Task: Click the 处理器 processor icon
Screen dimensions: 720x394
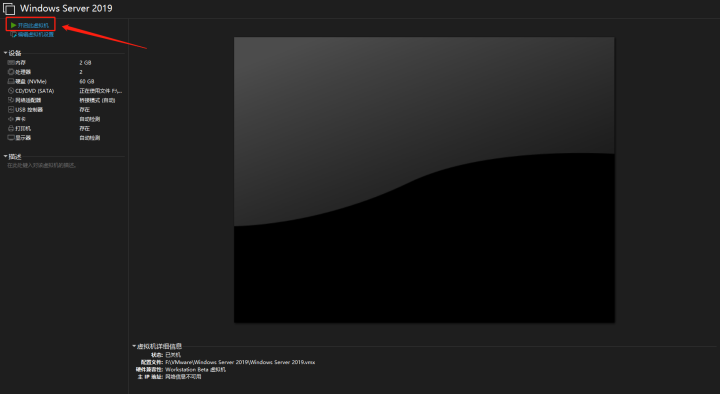Action: point(11,72)
